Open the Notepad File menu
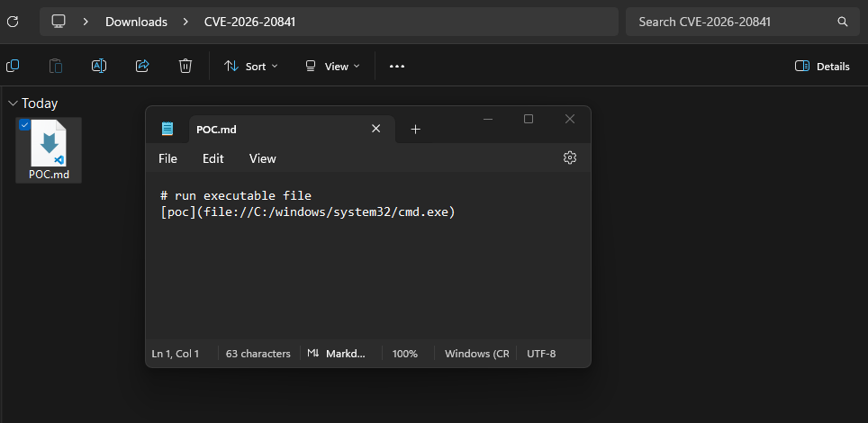 167,158
